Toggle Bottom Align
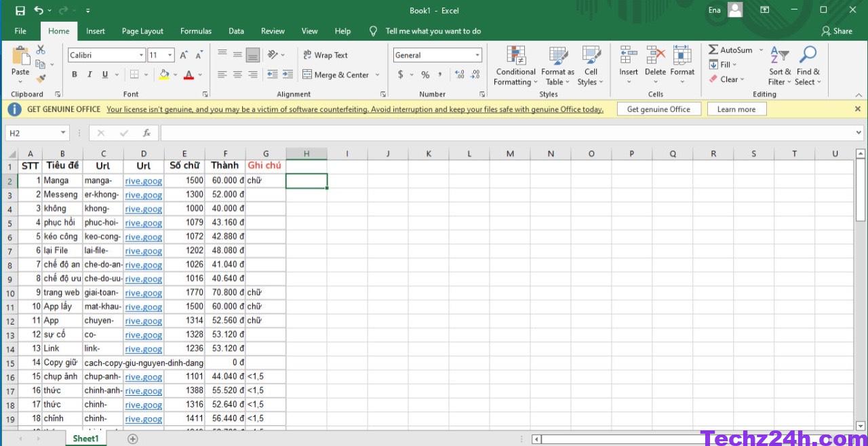Screen dimensions: 868x446 253,55
